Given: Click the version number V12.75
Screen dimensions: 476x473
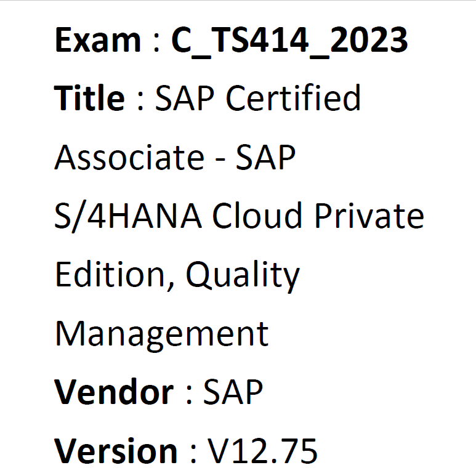Looking at the screenshot, I should 262,451.
